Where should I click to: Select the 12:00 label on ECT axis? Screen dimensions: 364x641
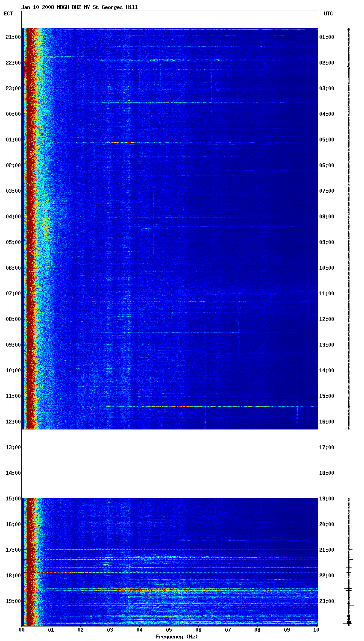13,422
